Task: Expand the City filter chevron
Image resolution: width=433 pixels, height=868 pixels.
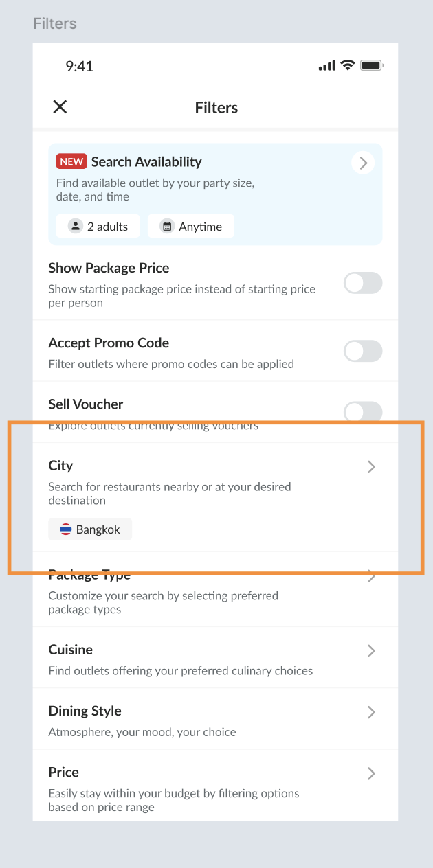Action: [x=371, y=467]
